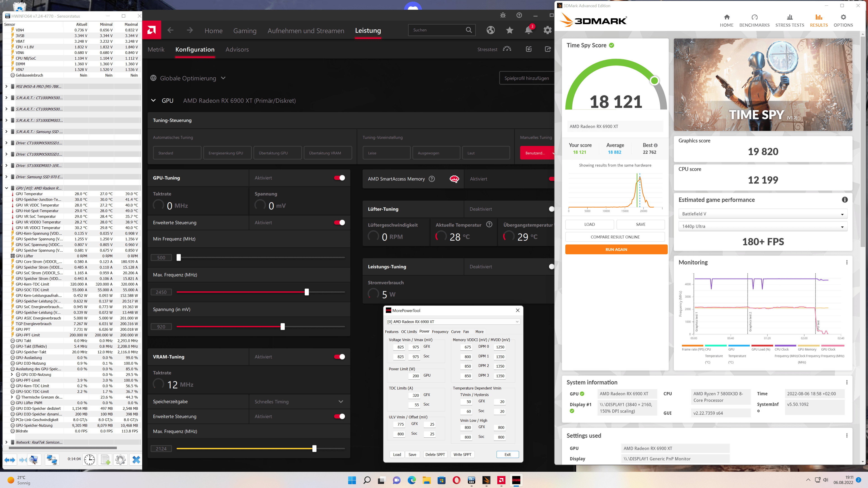Start HWiNFO logging with the sheet plus icon
This screenshot has height=488, width=868.
[105, 460]
